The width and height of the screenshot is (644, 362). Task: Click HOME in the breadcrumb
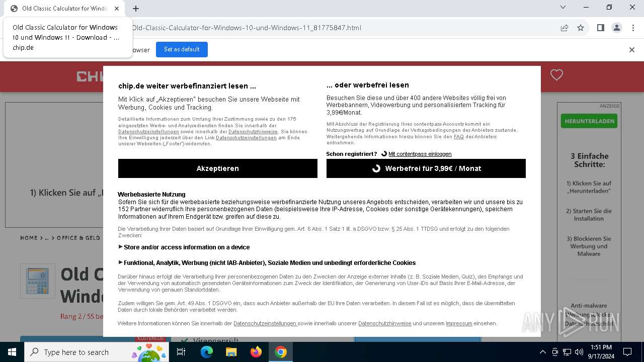[29, 238]
